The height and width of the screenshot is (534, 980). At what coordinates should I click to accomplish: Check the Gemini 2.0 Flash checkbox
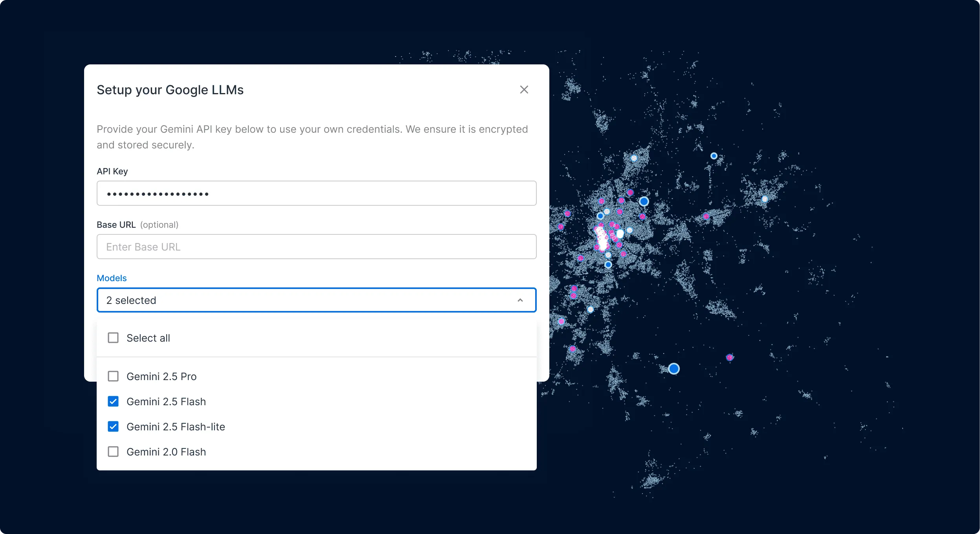113,452
